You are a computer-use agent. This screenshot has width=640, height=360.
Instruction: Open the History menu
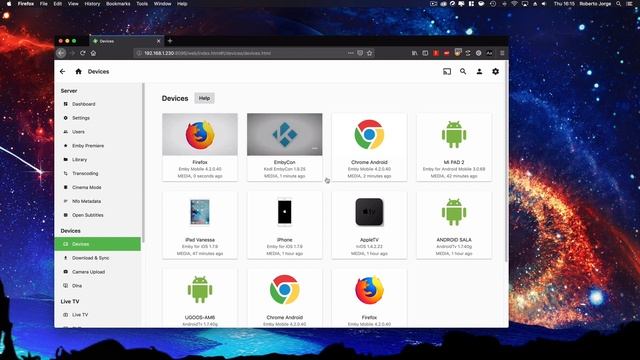click(92, 4)
